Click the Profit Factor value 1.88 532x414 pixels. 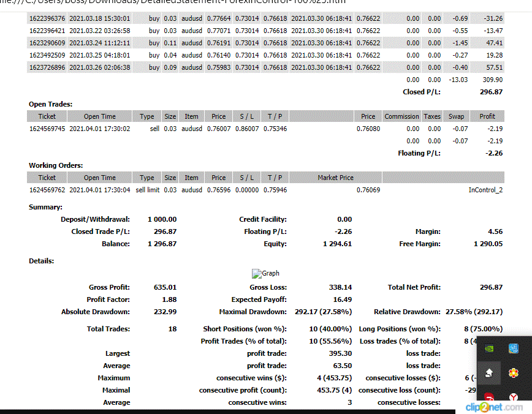pyautogui.click(x=169, y=299)
